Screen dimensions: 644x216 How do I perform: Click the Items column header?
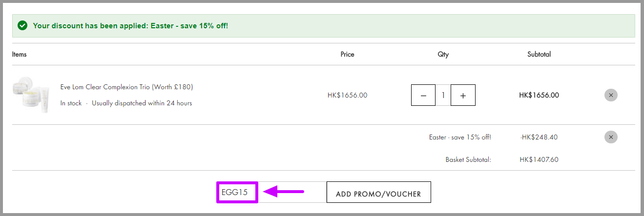(20, 54)
